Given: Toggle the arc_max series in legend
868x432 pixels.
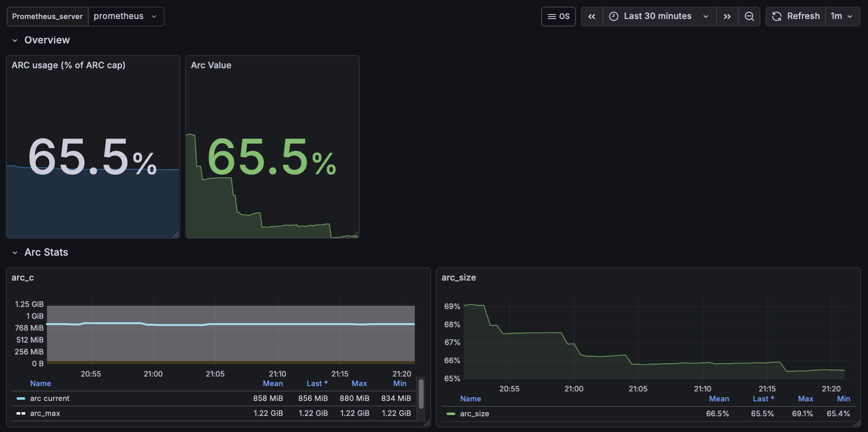Looking at the screenshot, I should [x=45, y=413].
